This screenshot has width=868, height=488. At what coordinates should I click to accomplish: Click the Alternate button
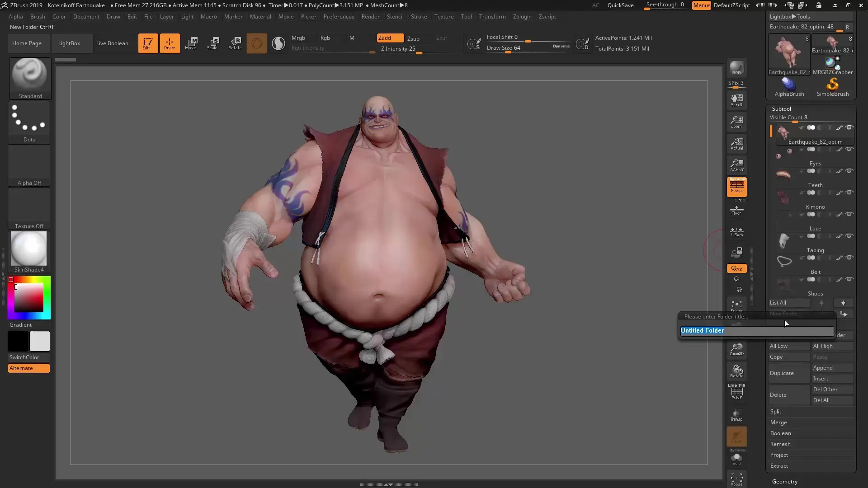click(x=29, y=368)
